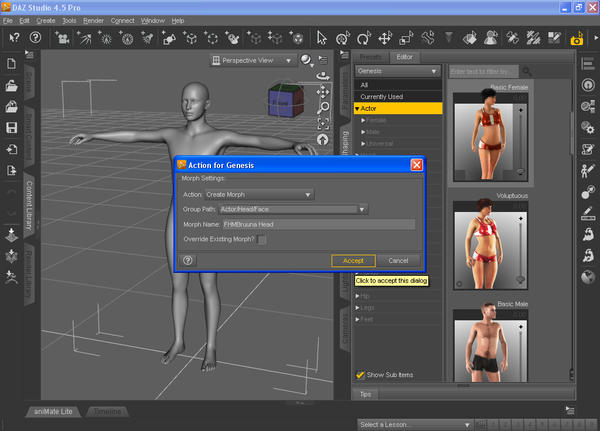Create a new camera from the toolbar

(63, 38)
